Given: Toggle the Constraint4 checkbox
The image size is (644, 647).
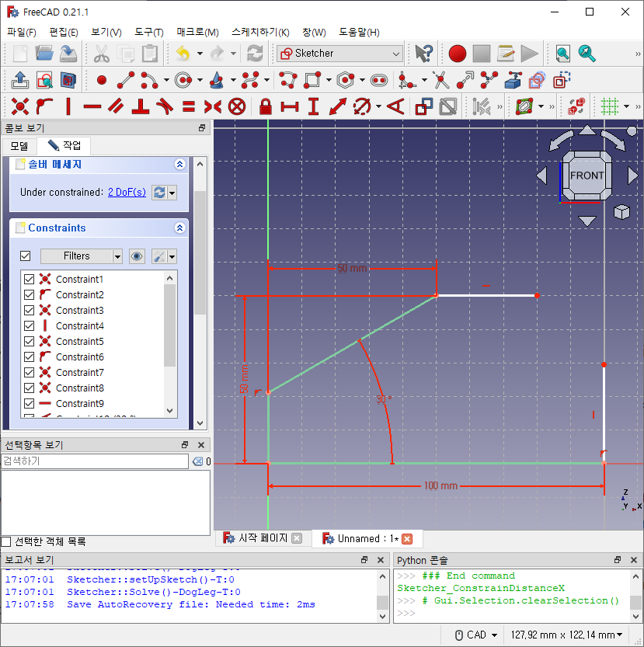Looking at the screenshot, I should click(29, 326).
